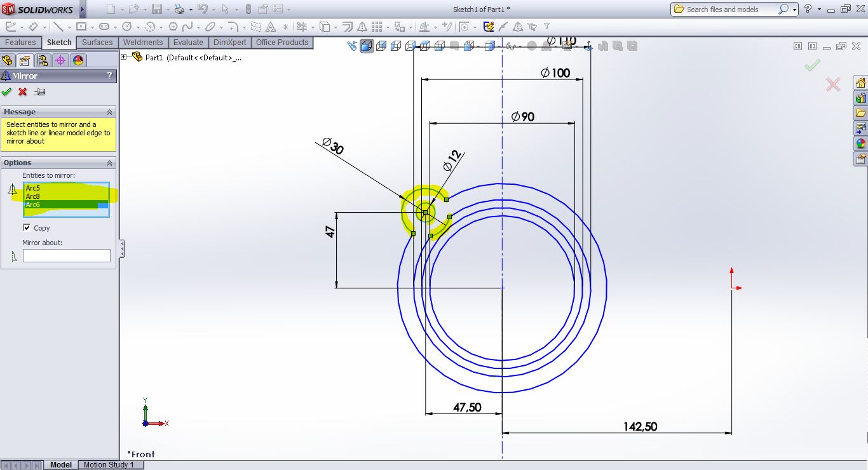Collapse the Message section

(109, 112)
